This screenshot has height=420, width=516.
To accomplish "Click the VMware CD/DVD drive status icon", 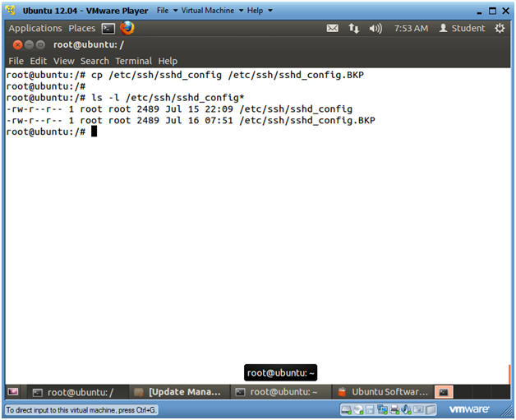I will [358, 410].
